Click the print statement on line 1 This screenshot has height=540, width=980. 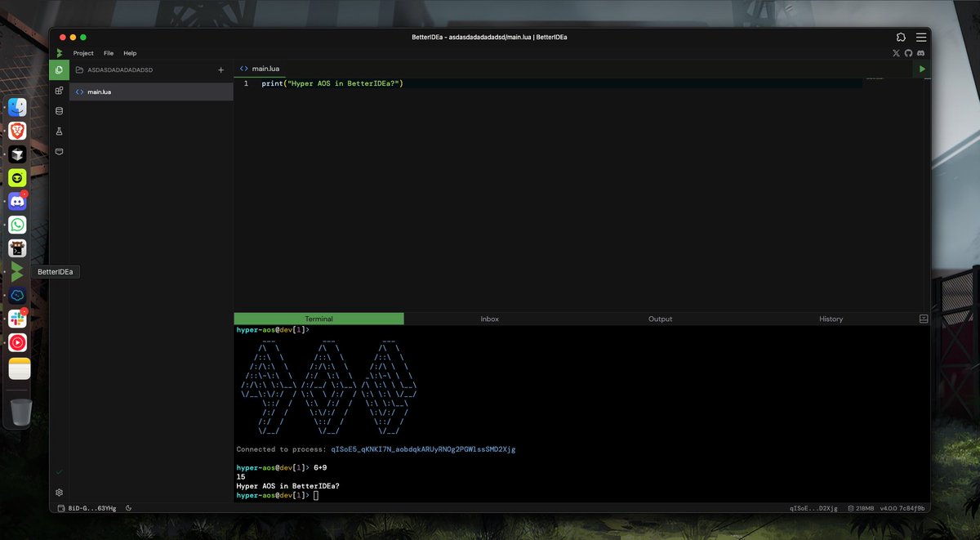(x=332, y=83)
